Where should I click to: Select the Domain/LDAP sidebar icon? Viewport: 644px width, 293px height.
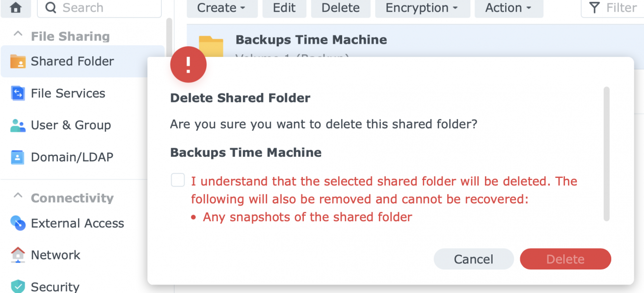coord(18,157)
